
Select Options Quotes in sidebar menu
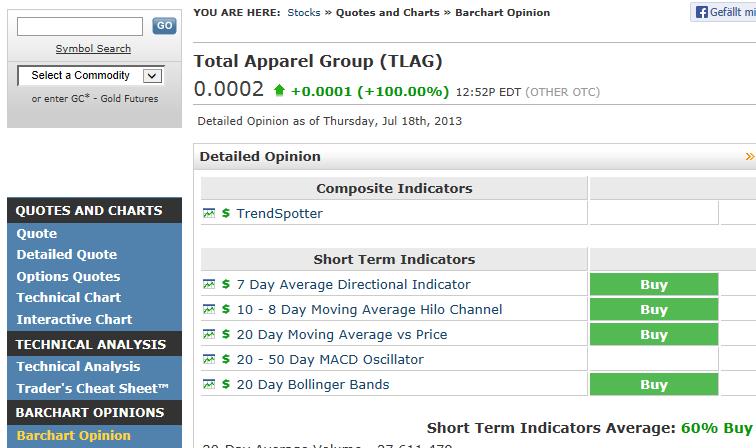pyautogui.click(x=68, y=276)
